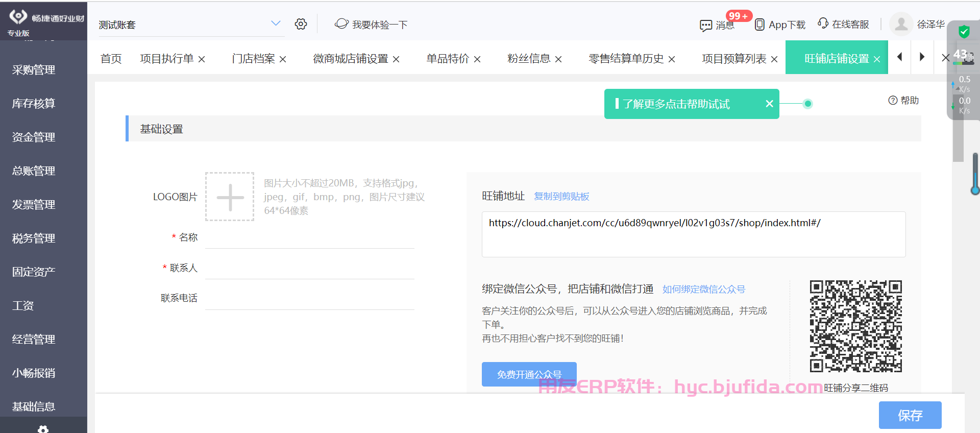The height and width of the screenshot is (433, 980).
Task: Switch to the 项目执行单 tab
Action: tap(167, 59)
